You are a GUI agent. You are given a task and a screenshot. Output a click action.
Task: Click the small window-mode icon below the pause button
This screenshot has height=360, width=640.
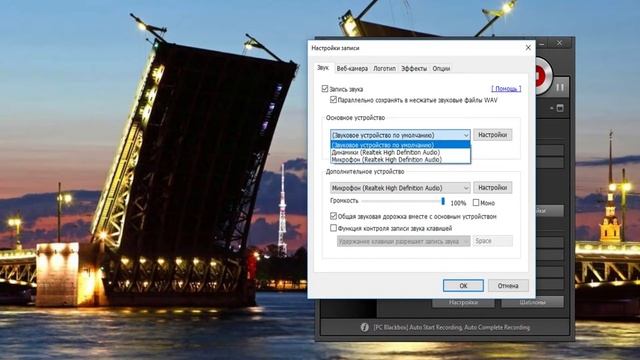(560, 108)
